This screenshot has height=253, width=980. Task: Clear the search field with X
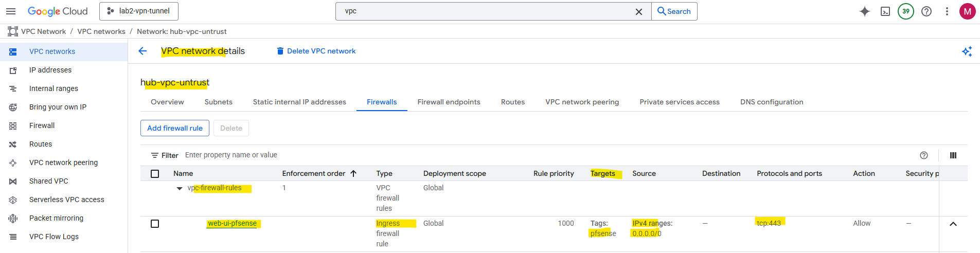(639, 11)
